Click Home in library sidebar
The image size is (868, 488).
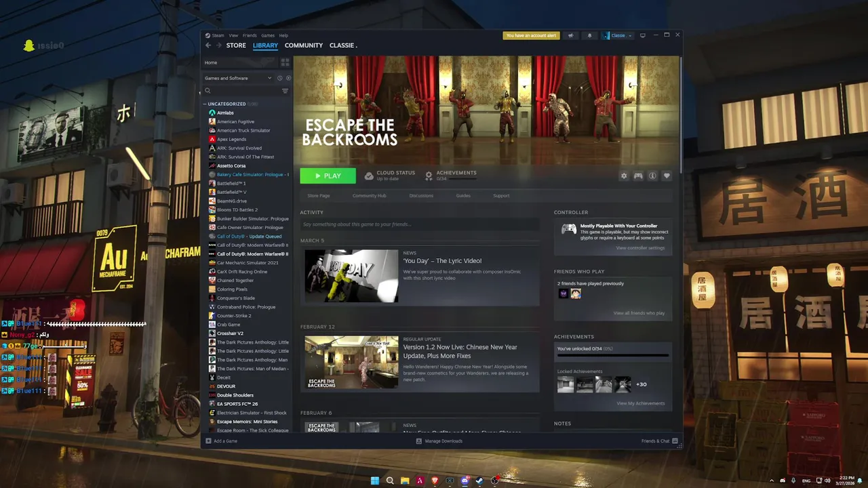click(211, 62)
